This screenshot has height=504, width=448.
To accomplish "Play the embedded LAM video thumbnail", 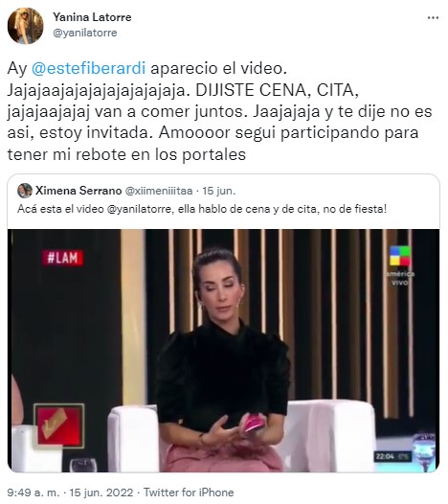I will (223, 351).
